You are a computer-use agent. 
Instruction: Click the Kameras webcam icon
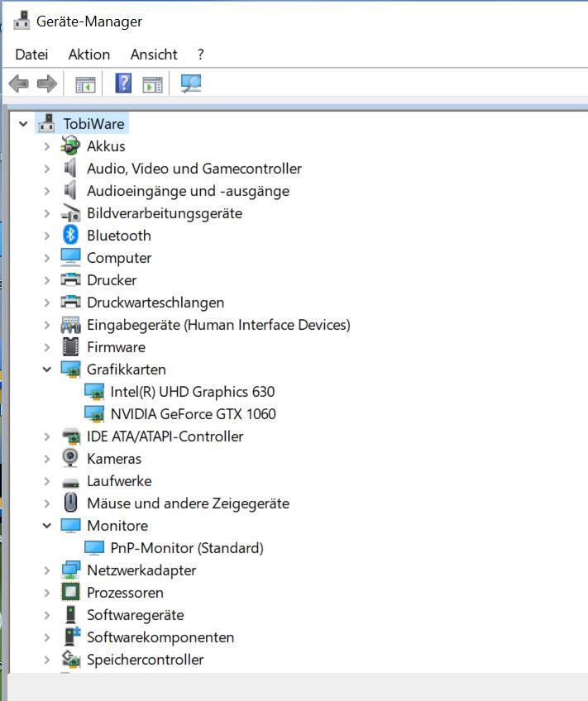70,458
